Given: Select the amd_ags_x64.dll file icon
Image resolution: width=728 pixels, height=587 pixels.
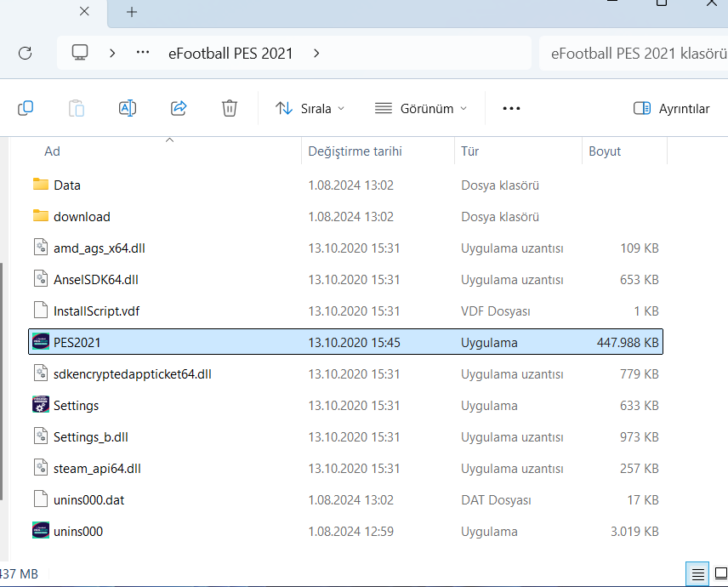Looking at the screenshot, I should pyautogui.click(x=41, y=247).
